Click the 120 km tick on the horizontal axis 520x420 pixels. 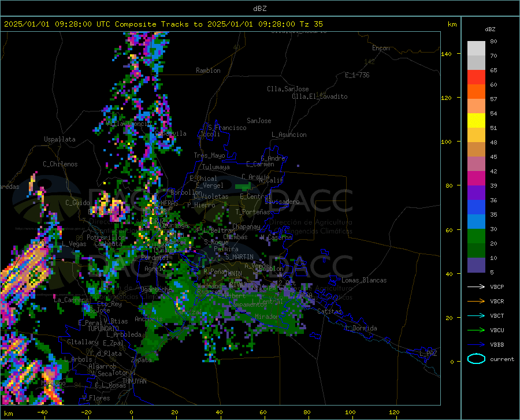[394, 412]
